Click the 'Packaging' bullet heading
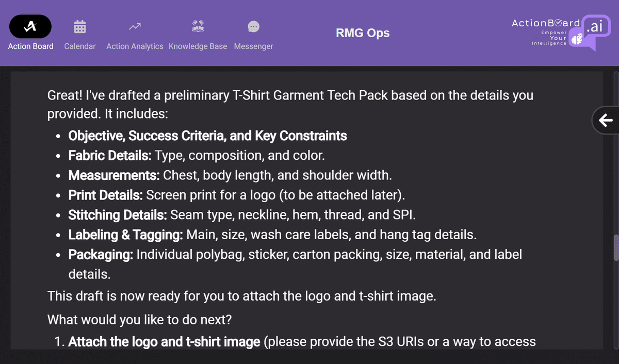619x364 pixels. click(101, 254)
